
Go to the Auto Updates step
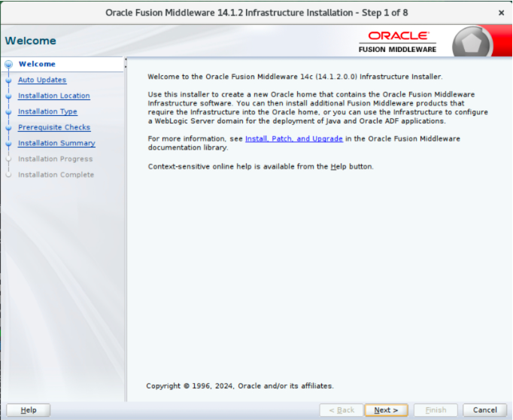(x=42, y=80)
